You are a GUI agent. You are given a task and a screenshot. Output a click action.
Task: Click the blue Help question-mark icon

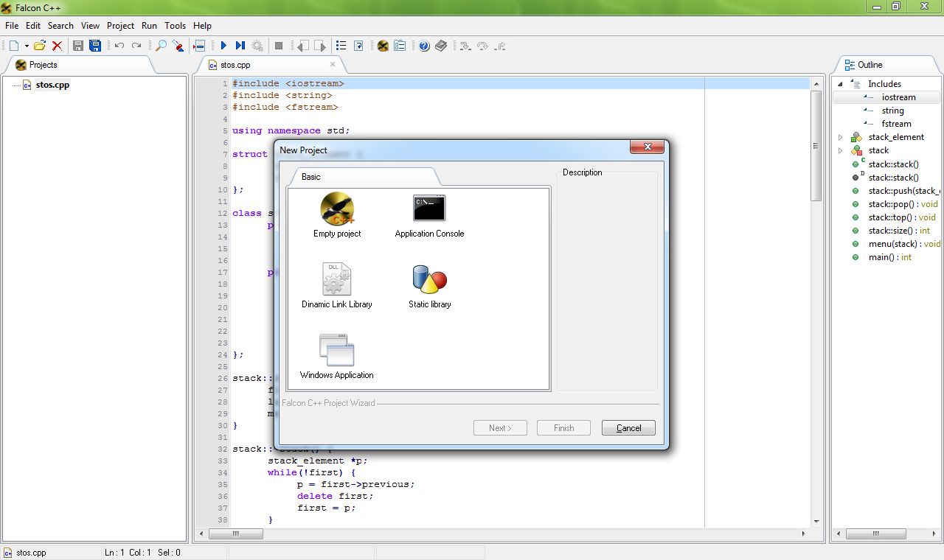coord(424,46)
